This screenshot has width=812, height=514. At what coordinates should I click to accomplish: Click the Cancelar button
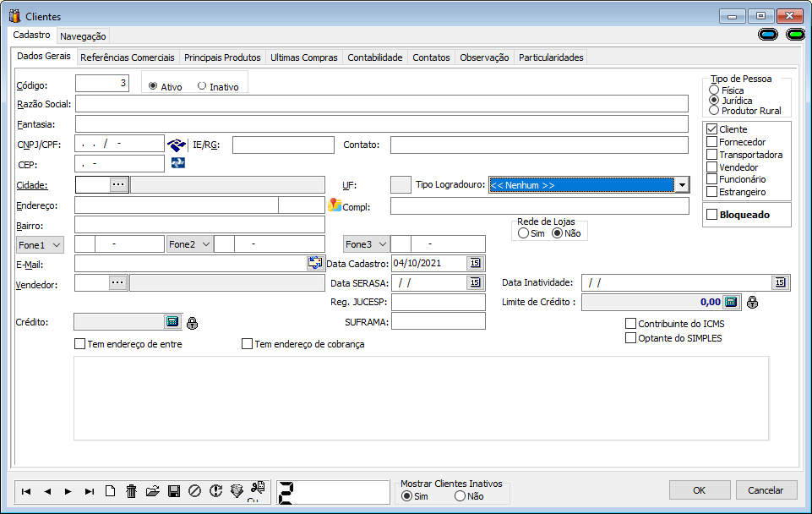[x=766, y=490]
